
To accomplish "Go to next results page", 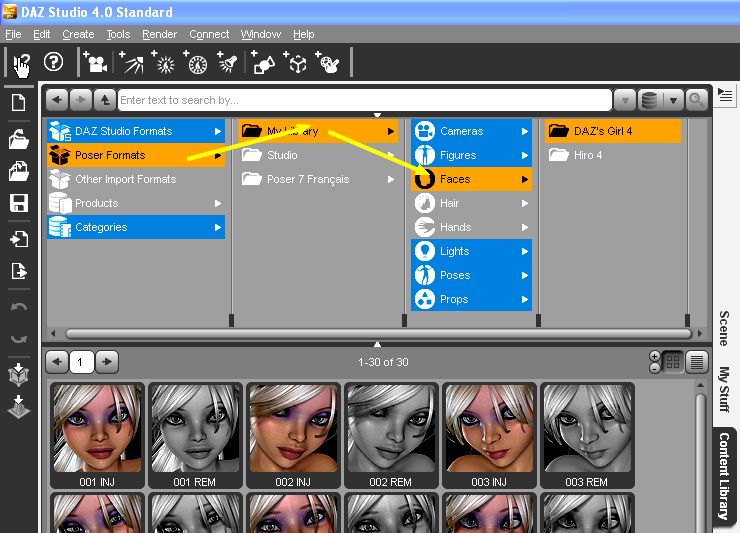I will [x=107, y=362].
